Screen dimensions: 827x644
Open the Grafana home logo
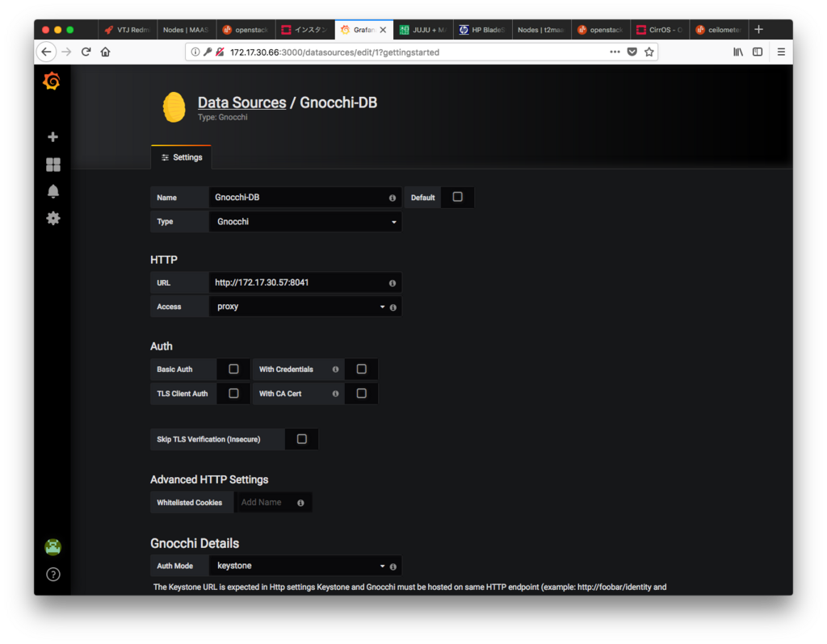[x=52, y=82]
